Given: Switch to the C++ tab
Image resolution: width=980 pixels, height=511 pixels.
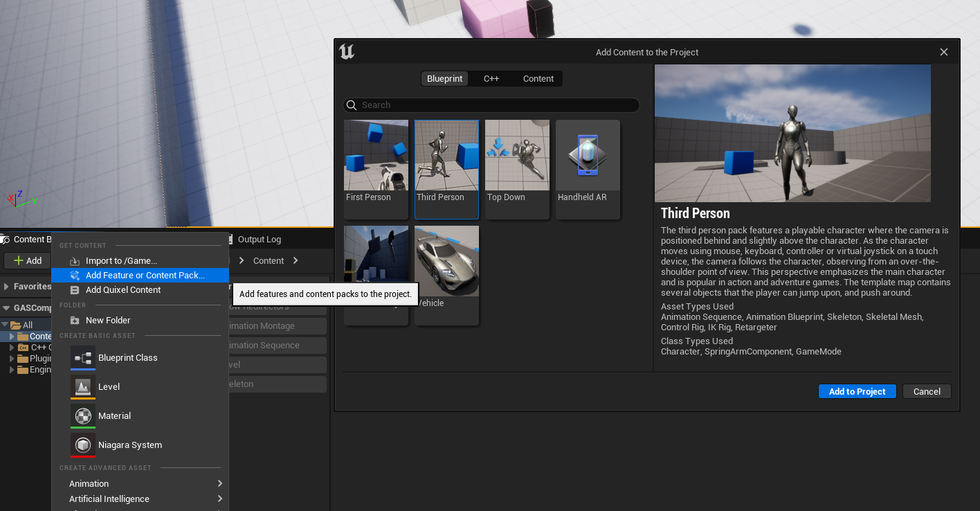Looking at the screenshot, I should (x=491, y=79).
